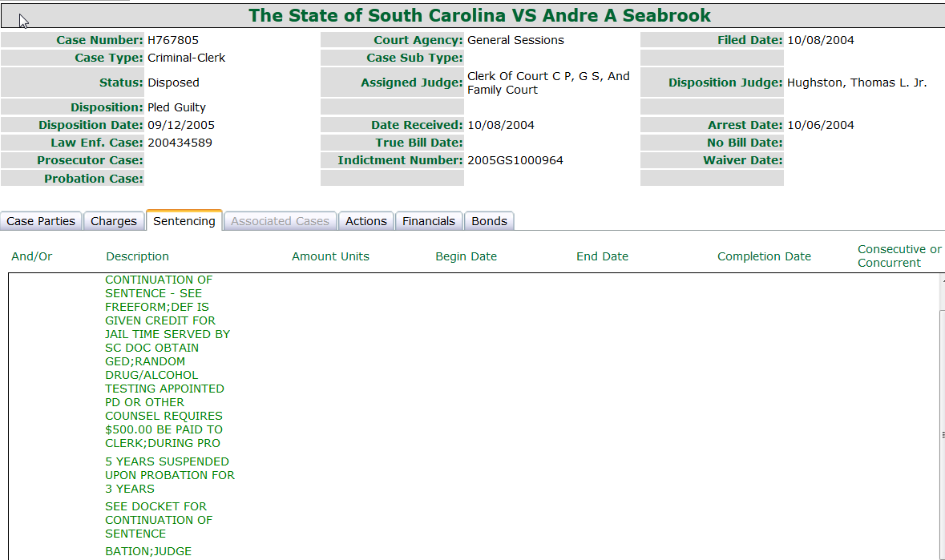The width and height of the screenshot is (945, 560).
Task: Click the Amount Units column header
Action: [x=330, y=256]
